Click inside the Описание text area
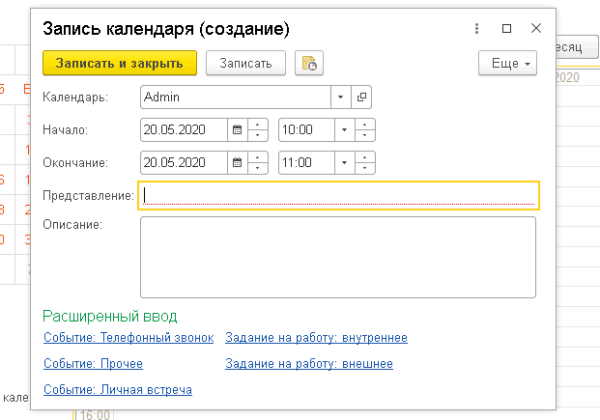600x420 pixels. click(338, 257)
